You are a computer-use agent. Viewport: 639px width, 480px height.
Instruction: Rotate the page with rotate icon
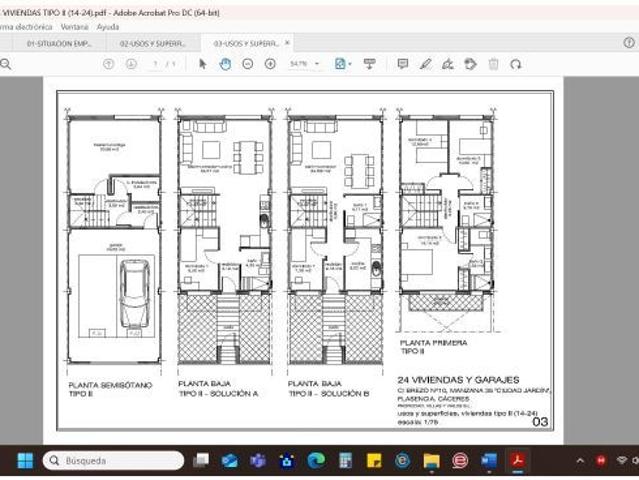[x=516, y=64]
